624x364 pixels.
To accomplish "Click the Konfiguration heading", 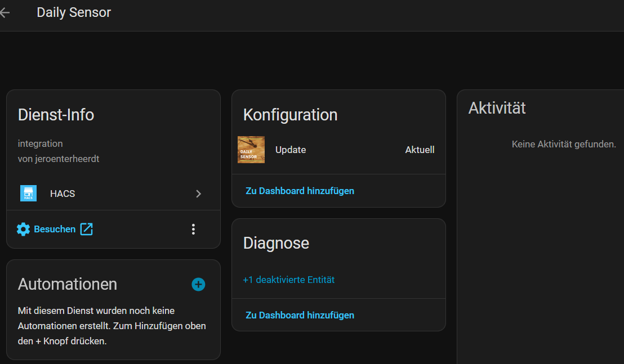I will (x=290, y=115).
